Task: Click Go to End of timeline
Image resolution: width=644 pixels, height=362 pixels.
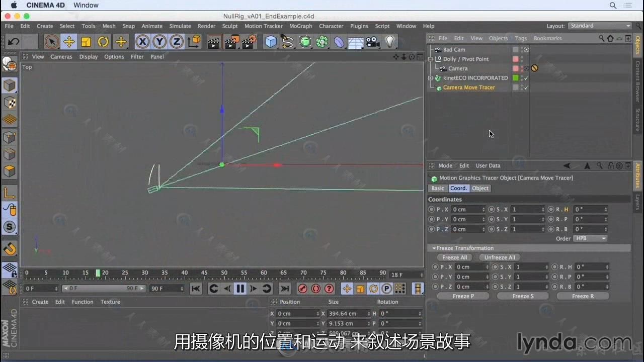Action: pyautogui.click(x=285, y=289)
